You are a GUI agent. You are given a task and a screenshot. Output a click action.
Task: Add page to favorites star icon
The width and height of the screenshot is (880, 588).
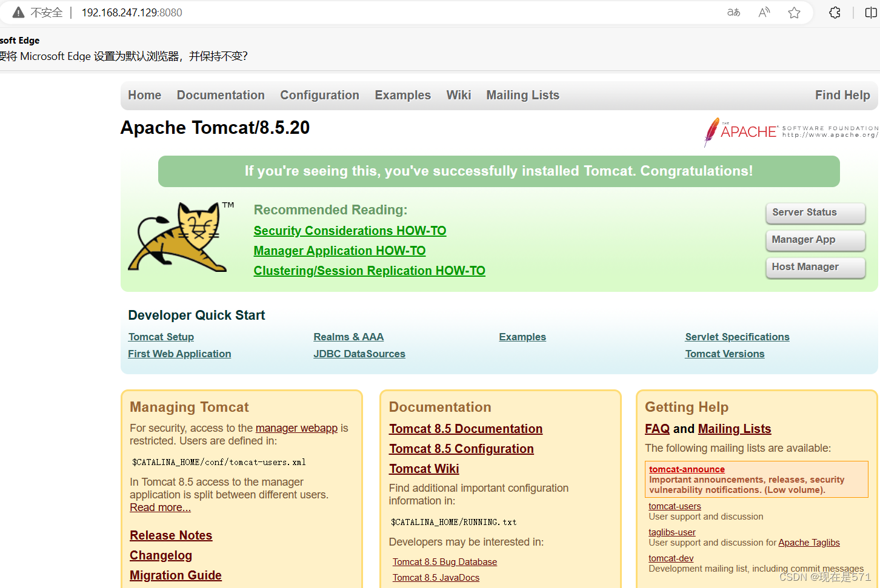click(x=794, y=12)
